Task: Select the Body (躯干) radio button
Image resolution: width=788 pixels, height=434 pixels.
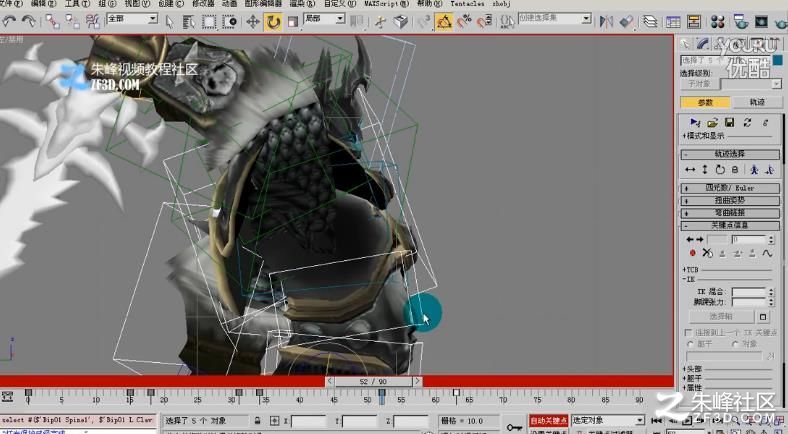Action: click(x=690, y=344)
